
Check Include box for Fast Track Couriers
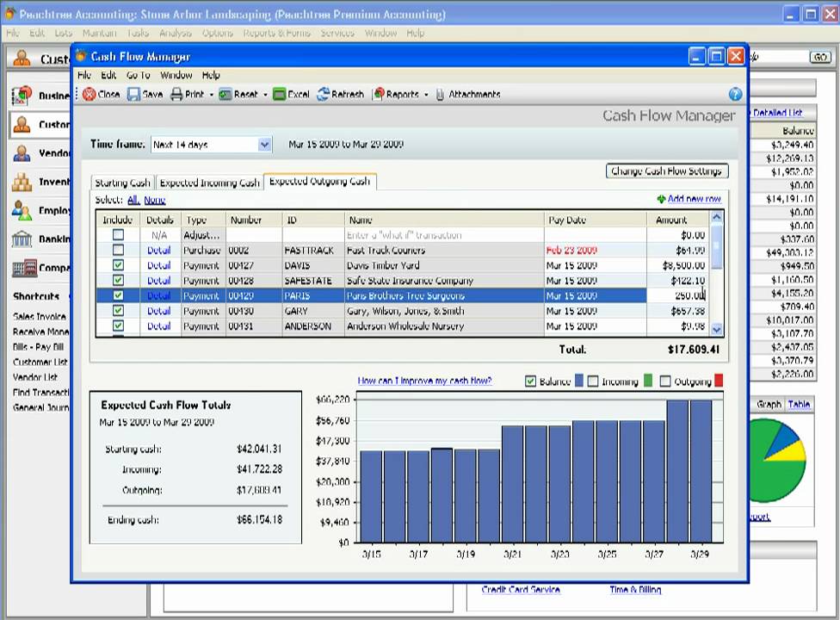coord(118,250)
